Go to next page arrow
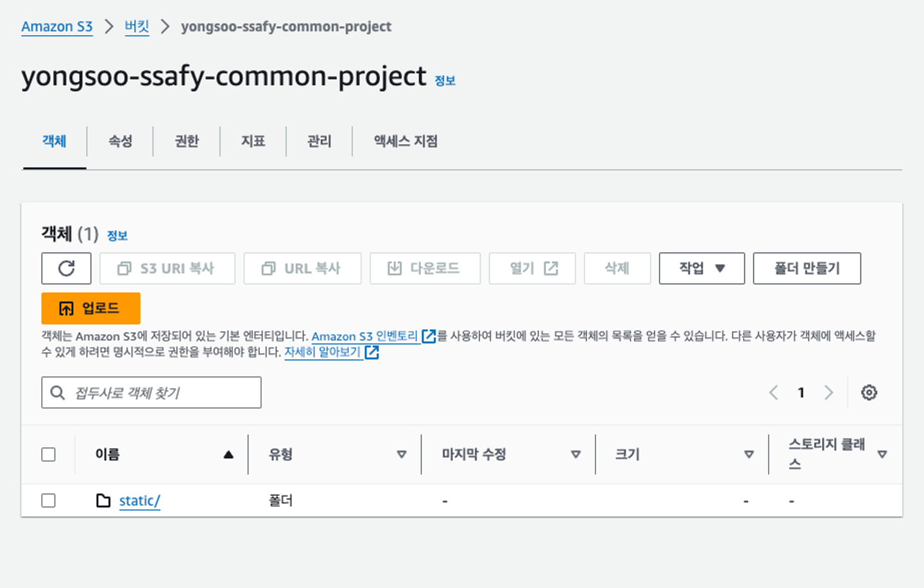 point(828,392)
